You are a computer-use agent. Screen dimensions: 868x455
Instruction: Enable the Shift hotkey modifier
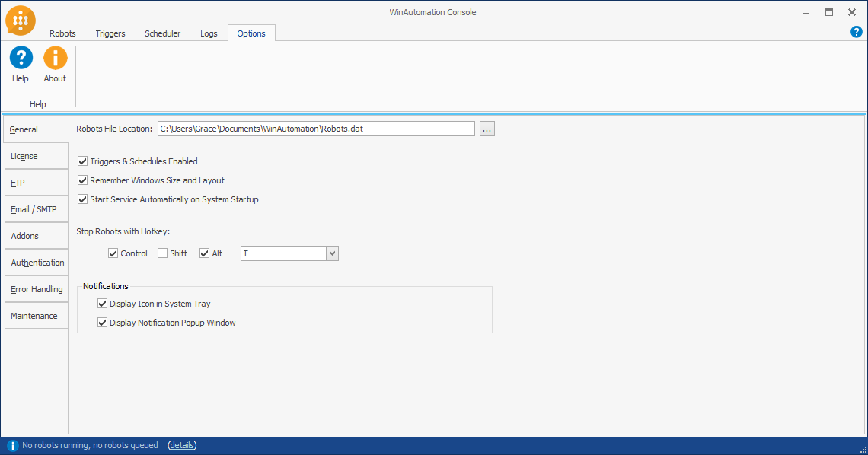click(x=162, y=253)
